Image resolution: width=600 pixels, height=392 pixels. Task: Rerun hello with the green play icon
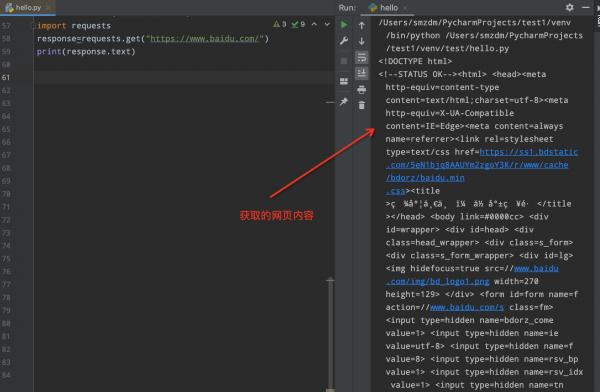[x=344, y=25]
